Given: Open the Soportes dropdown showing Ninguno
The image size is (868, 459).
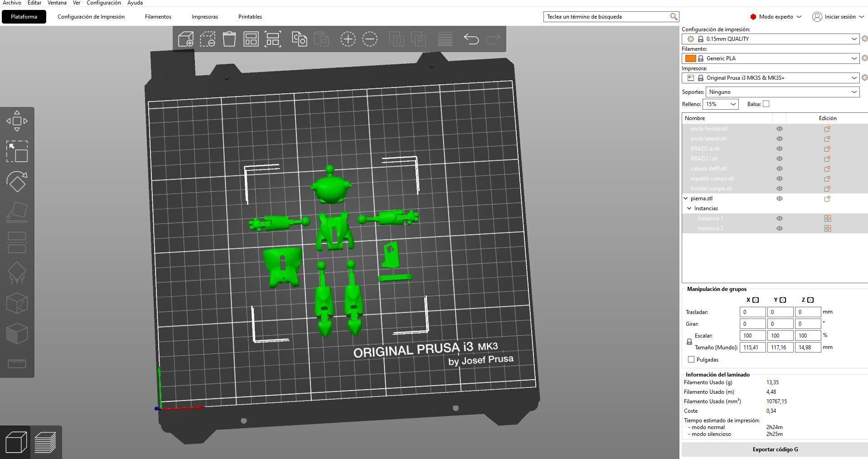Looking at the screenshot, I should pyautogui.click(x=782, y=92).
